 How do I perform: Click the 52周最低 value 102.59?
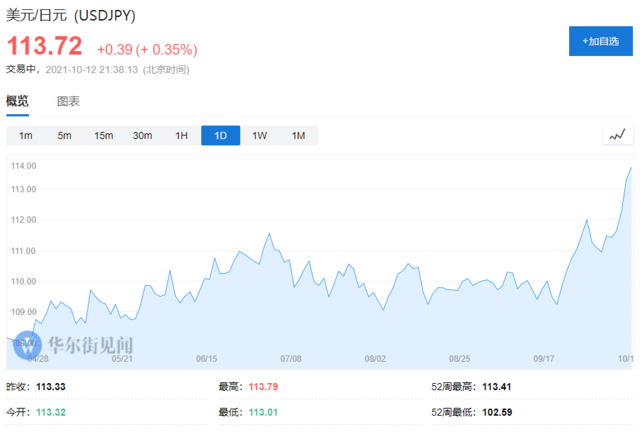pos(498,411)
